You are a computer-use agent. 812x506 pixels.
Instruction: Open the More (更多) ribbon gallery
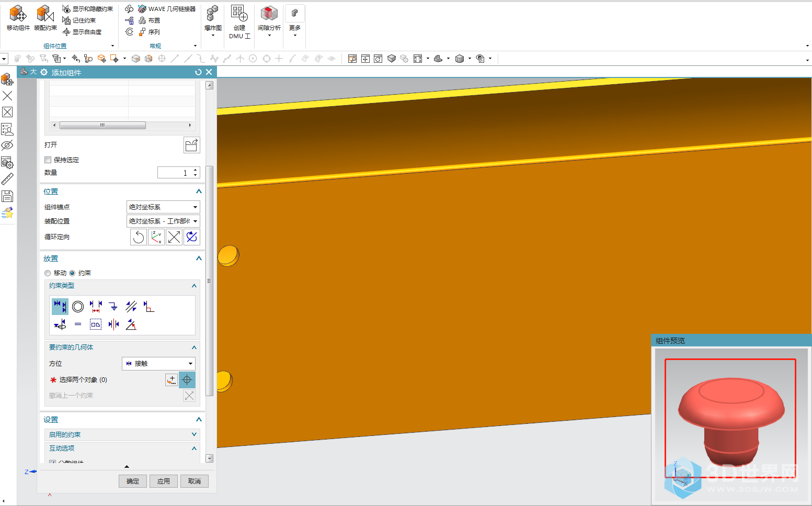click(295, 21)
